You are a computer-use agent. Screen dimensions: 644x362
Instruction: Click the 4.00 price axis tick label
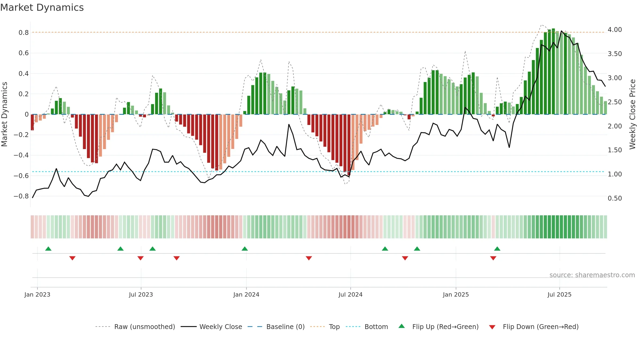pos(615,29)
